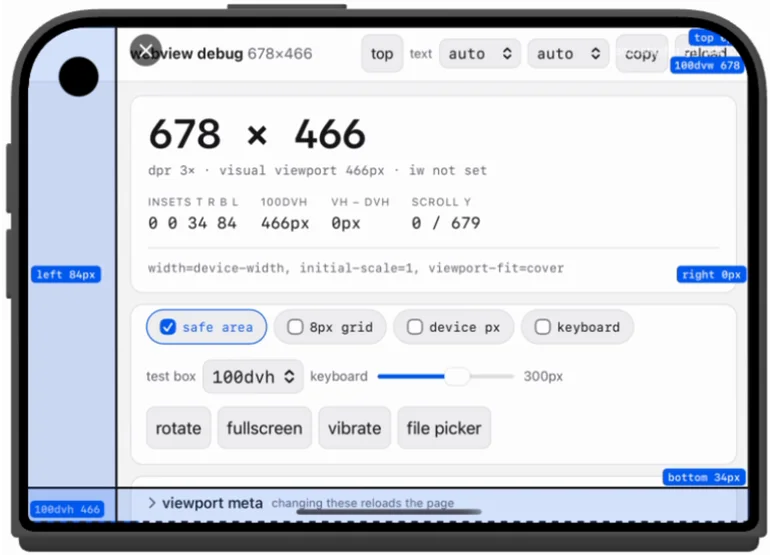772x555 pixels.
Task: Uncheck the safe area checkbox
Action: [x=168, y=327]
